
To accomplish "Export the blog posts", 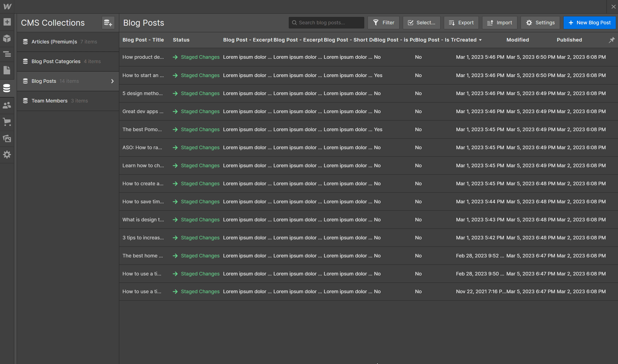I will (x=461, y=22).
